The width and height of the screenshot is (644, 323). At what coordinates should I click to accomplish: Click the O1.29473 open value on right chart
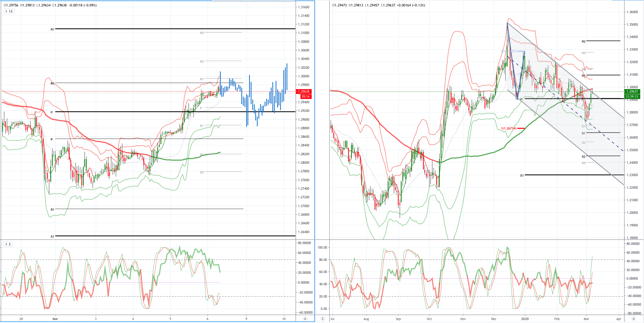click(x=340, y=5)
